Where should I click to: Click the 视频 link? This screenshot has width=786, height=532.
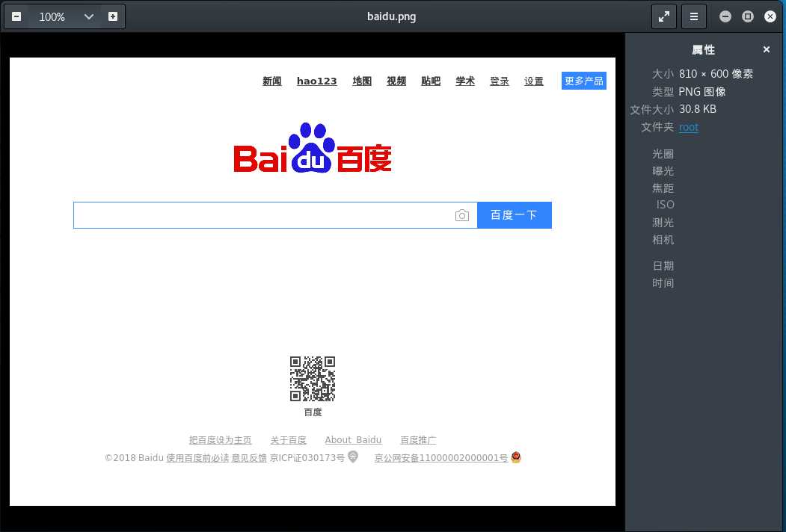[x=396, y=81]
